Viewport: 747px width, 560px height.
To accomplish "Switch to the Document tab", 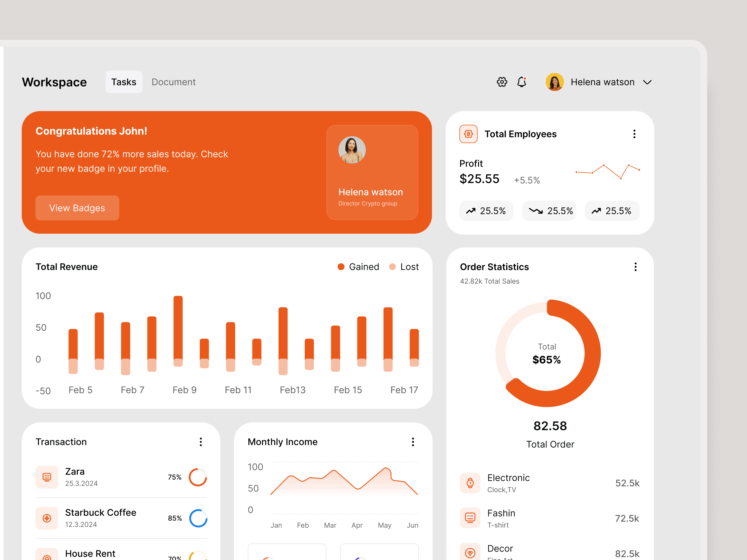I will (174, 82).
